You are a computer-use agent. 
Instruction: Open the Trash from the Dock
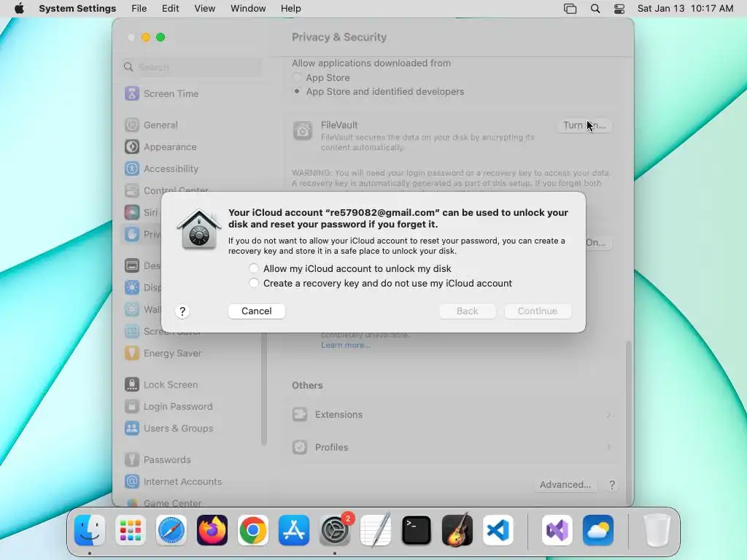pyautogui.click(x=657, y=530)
